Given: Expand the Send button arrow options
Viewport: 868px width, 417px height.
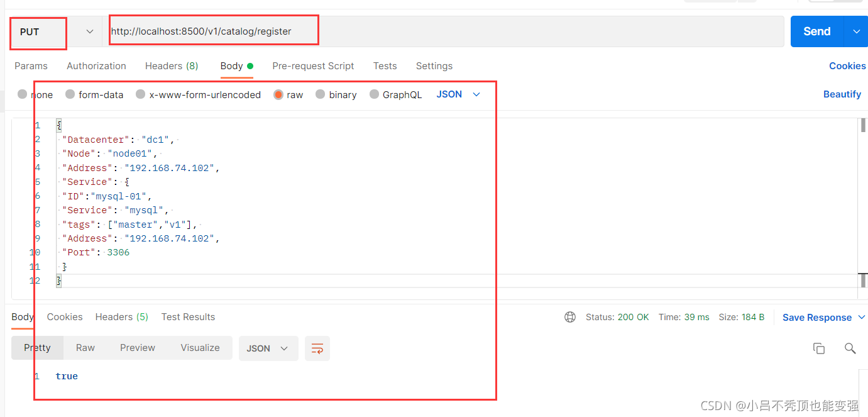Looking at the screenshot, I should point(855,31).
